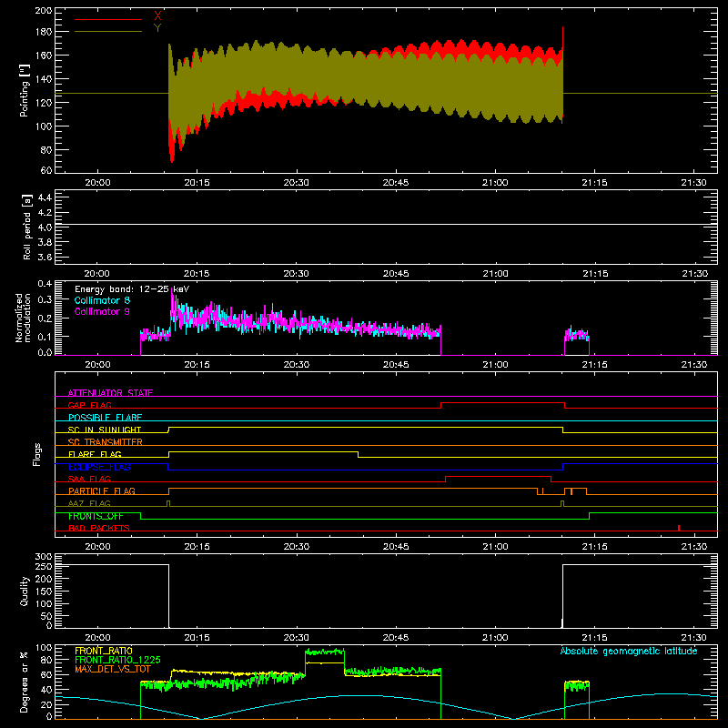Click the 160 tick on the Pointing axis
This screenshot has height=728, width=728.
click(x=44, y=56)
